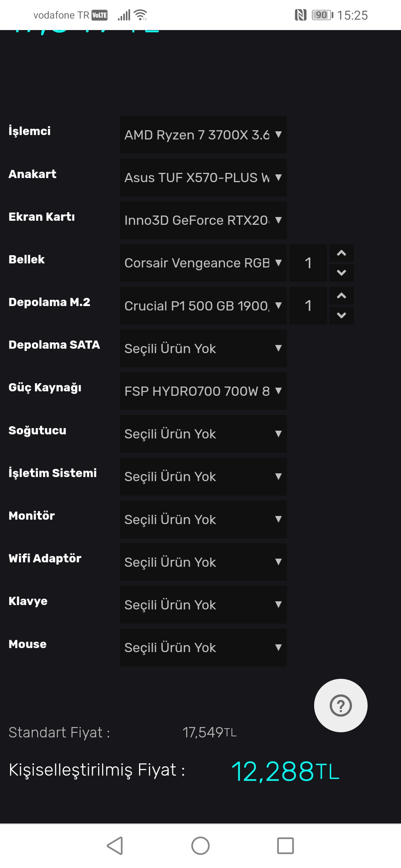Tap the Android home circle icon
This screenshot has height=868, width=401.
click(200, 846)
